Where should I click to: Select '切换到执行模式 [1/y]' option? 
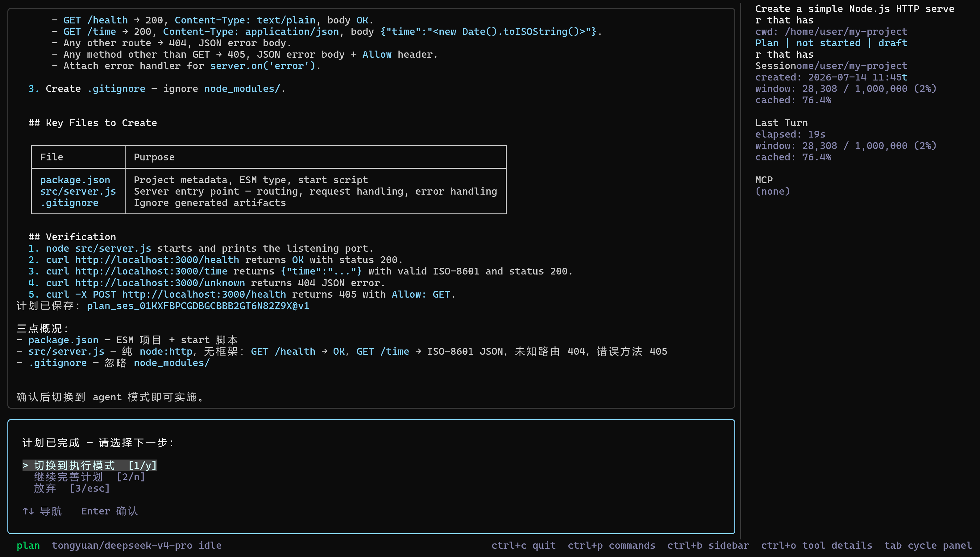click(x=90, y=465)
